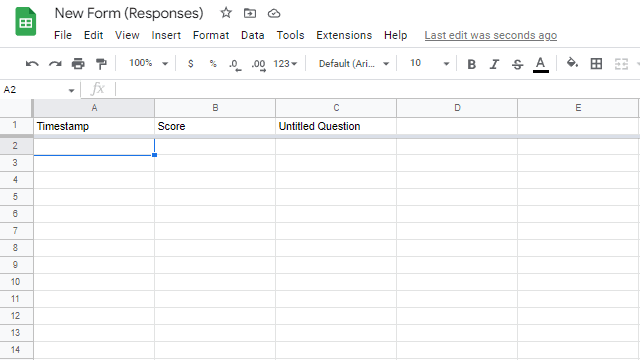
Task: Select the Untitled Question cell
Action: click(336, 126)
